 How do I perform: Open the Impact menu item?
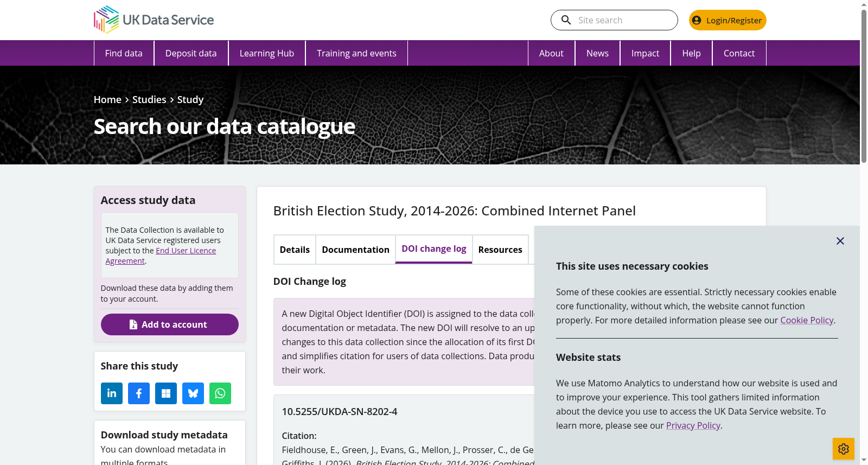[645, 53]
